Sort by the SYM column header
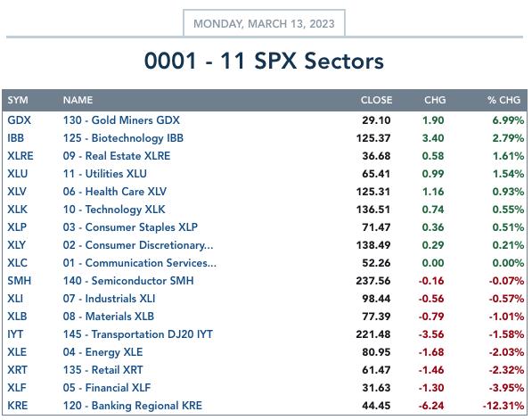The width and height of the screenshot is (532, 420). (18, 100)
